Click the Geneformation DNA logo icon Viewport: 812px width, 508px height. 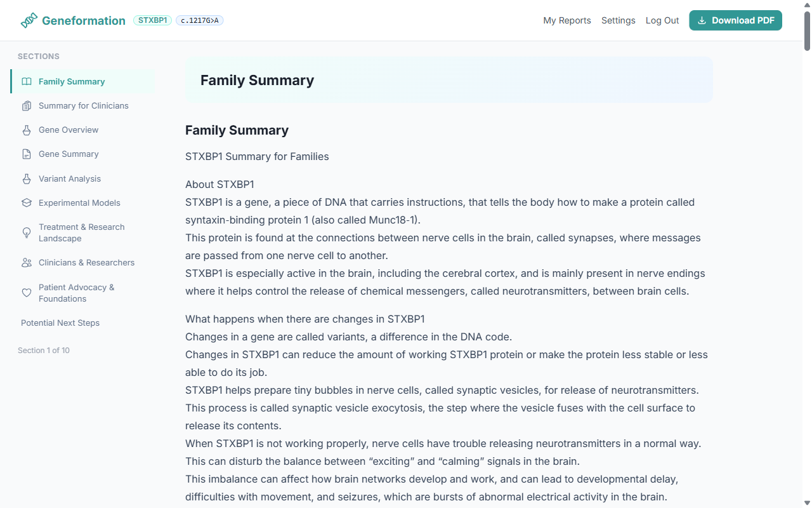pyautogui.click(x=28, y=20)
